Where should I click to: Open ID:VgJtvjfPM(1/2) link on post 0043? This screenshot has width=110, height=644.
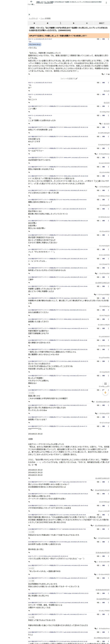coord(103,599)
